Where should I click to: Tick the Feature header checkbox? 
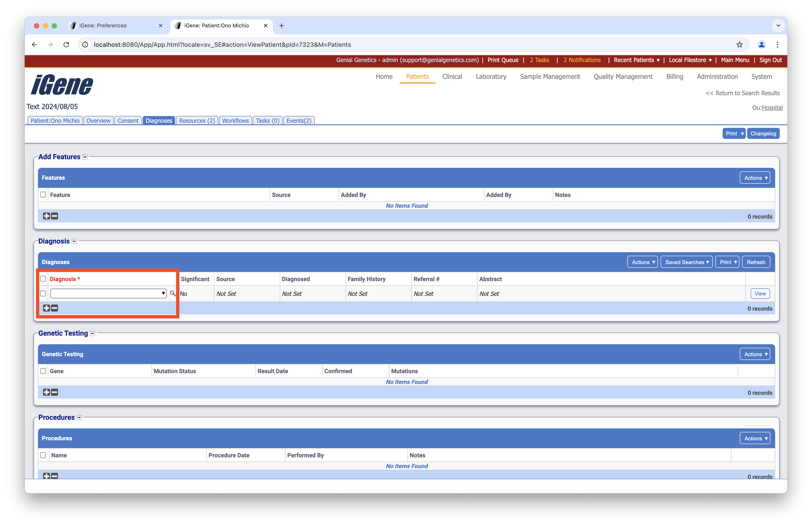click(x=43, y=195)
